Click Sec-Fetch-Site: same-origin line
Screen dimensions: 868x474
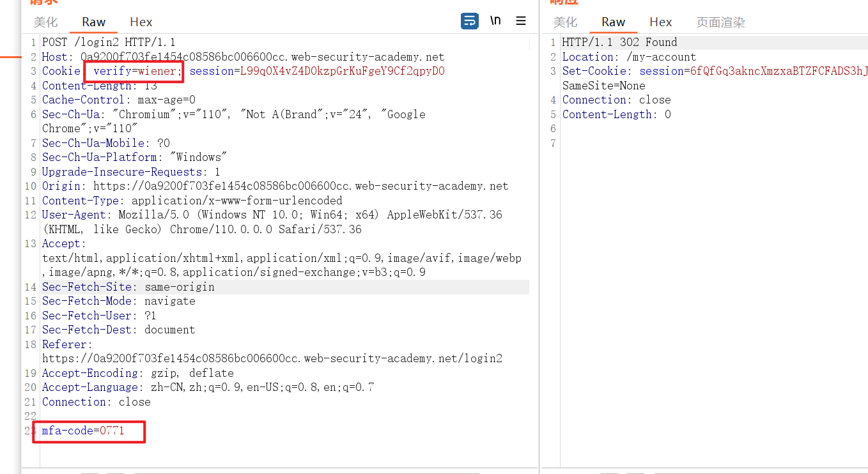(128, 287)
